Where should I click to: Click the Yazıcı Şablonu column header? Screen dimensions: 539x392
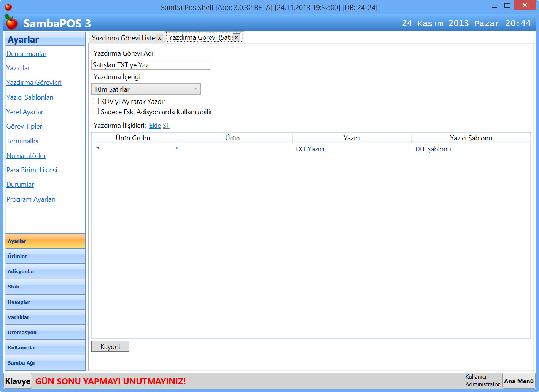(471, 138)
